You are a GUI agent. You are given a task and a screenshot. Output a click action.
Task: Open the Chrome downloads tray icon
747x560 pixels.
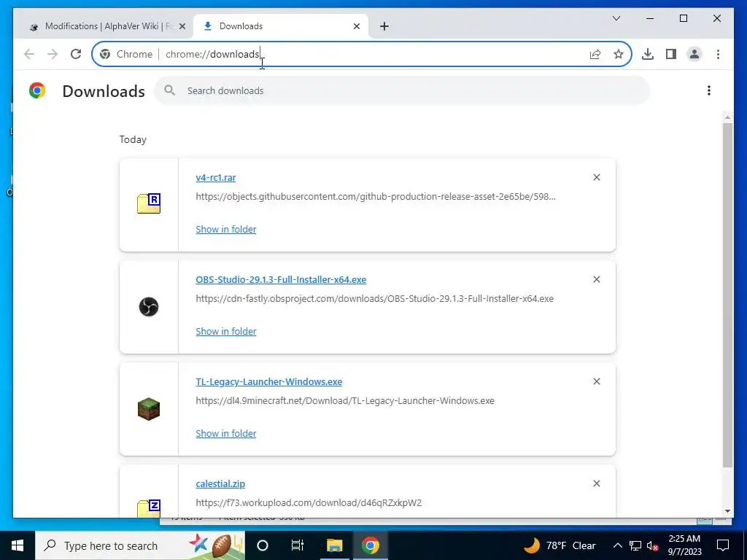[648, 54]
